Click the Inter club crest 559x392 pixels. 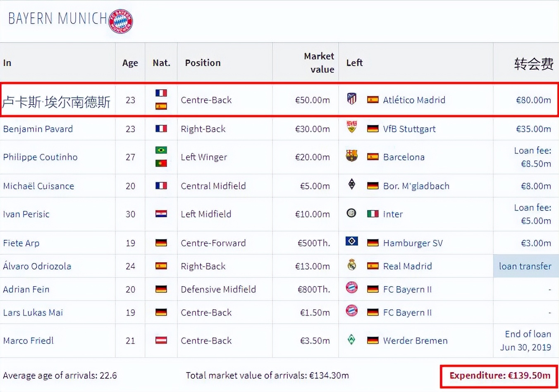click(351, 213)
